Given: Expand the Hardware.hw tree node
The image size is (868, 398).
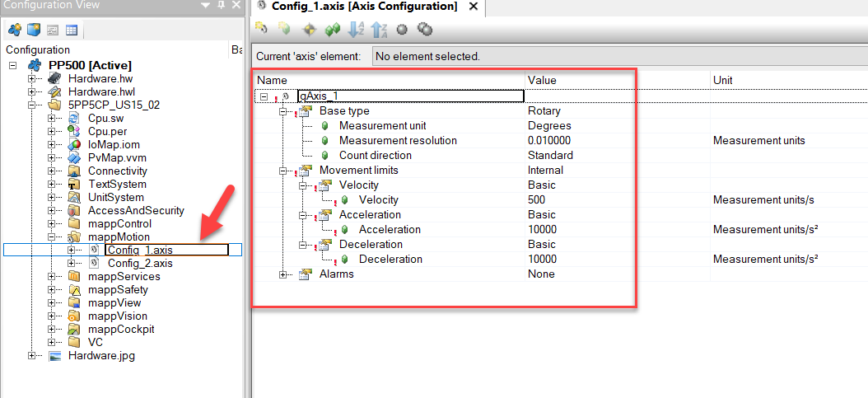Looking at the screenshot, I should [x=31, y=78].
